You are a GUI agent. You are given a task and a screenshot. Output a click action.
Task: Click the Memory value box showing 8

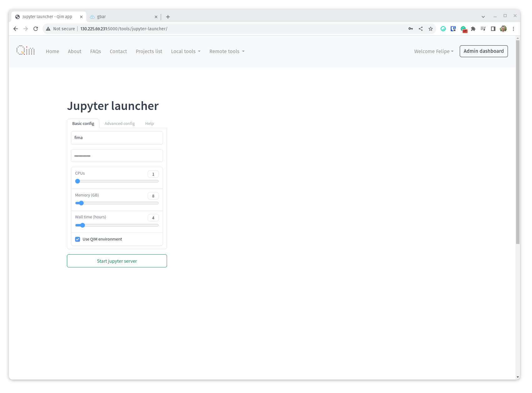153,196
